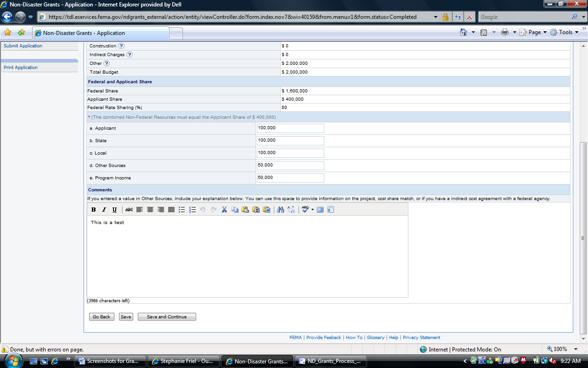Open the Page menu
The width and height of the screenshot is (588, 368).
click(x=533, y=32)
